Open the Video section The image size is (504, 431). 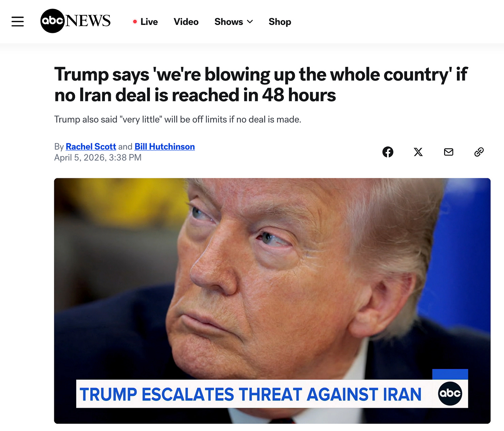tap(186, 22)
